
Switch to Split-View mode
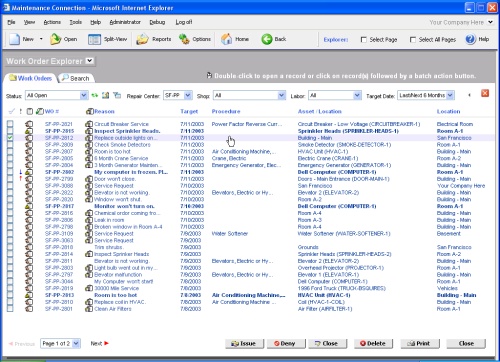click(107, 39)
